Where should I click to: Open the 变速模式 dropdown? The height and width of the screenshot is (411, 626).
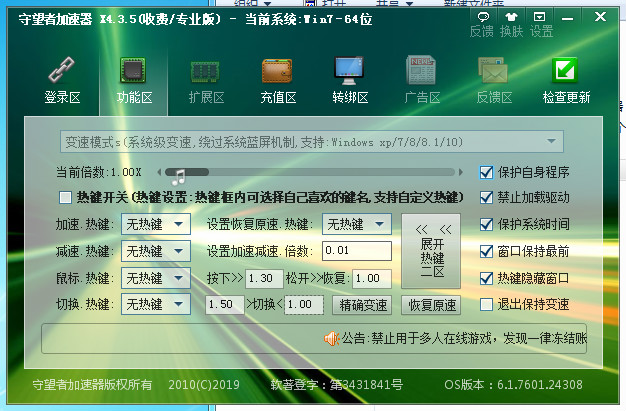(x=312, y=141)
